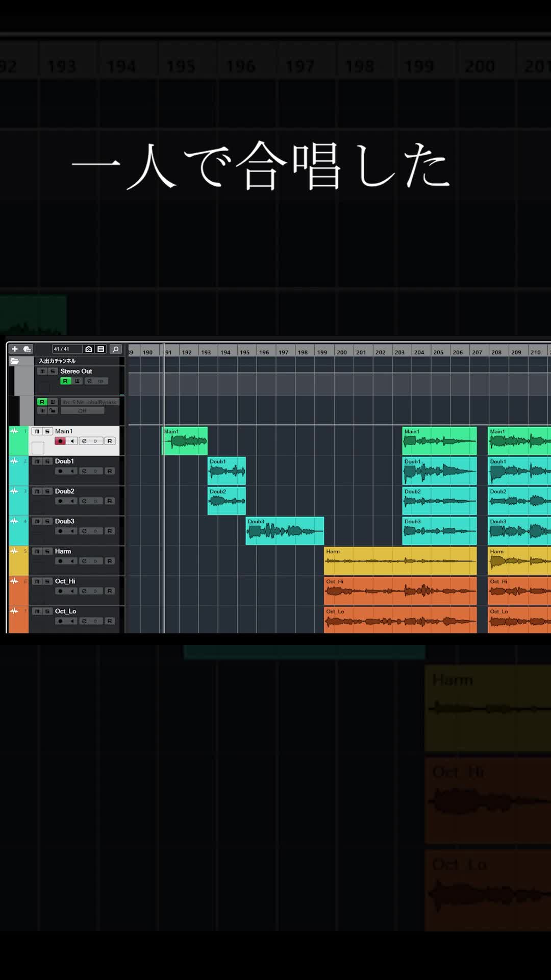Collapse the 入出力チャンネル folder
Image resolution: width=551 pixels, height=980 pixels.
[x=15, y=361]
